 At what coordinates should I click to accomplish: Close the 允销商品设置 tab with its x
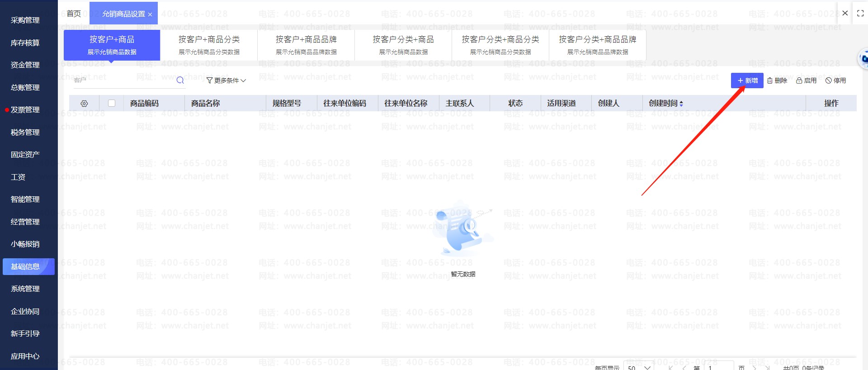[150, 14]
